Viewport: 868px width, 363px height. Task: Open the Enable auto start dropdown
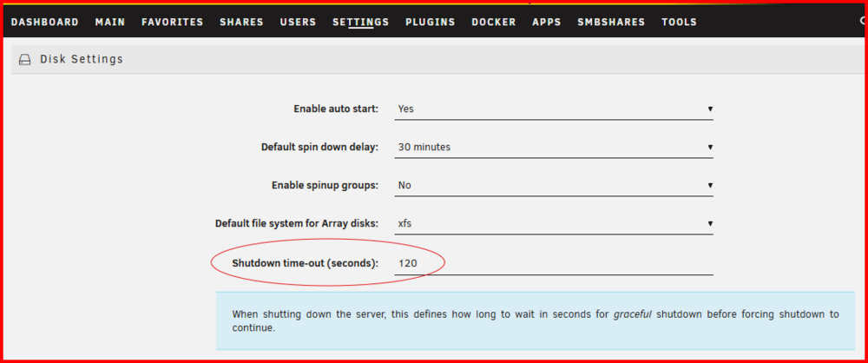554,109
